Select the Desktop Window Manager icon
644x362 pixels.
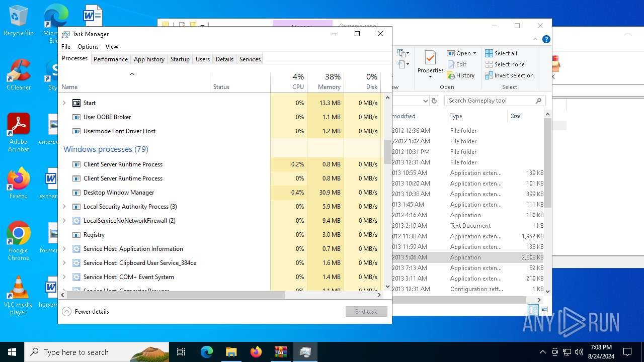click(76, 193)
